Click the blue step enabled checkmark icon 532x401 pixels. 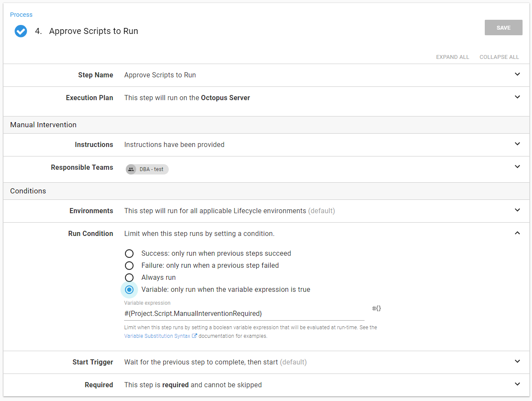pos(21,31)
